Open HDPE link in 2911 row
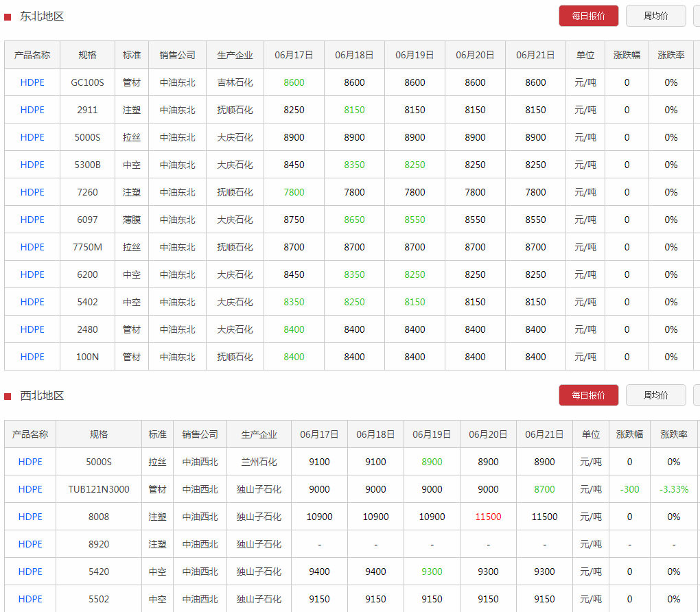The image size is (700, 612). coord(32,110)
